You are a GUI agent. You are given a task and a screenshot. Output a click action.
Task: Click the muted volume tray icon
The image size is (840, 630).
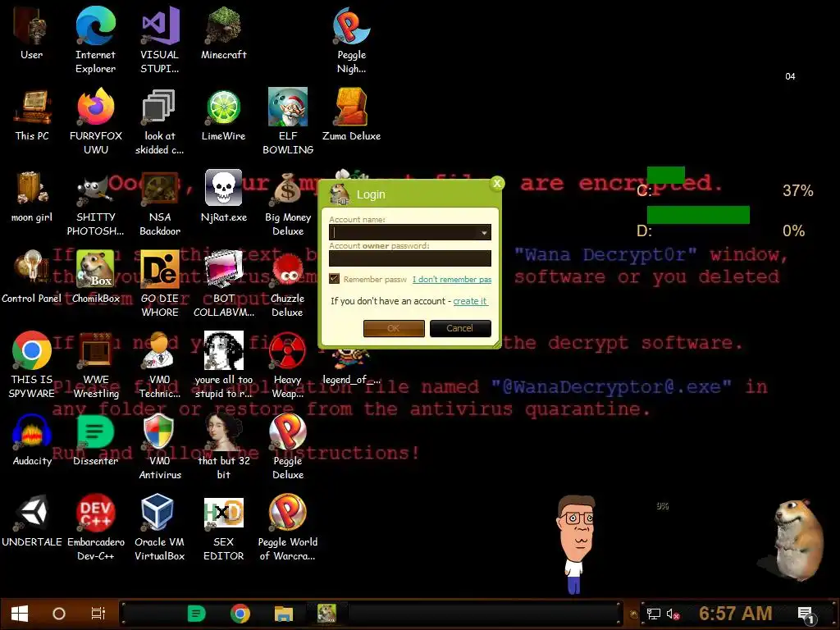673,614
